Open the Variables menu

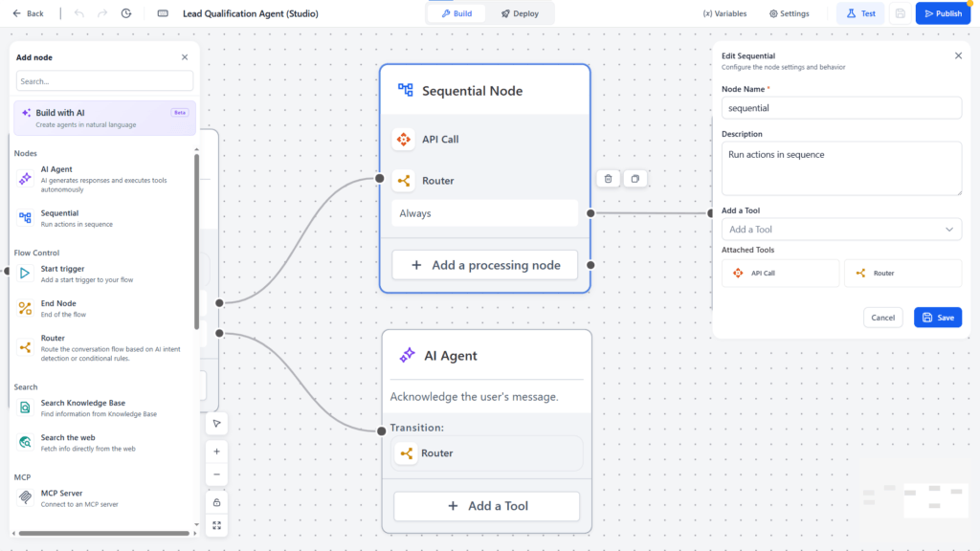[724, 13]
